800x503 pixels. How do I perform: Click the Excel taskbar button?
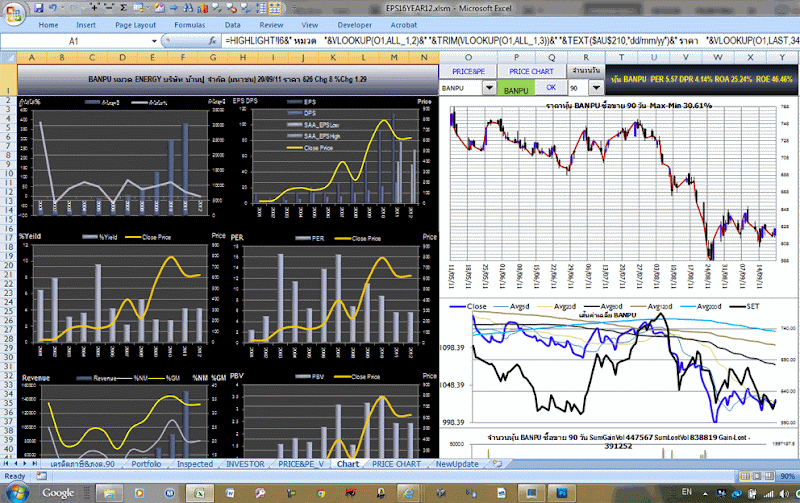pos(199,493)
